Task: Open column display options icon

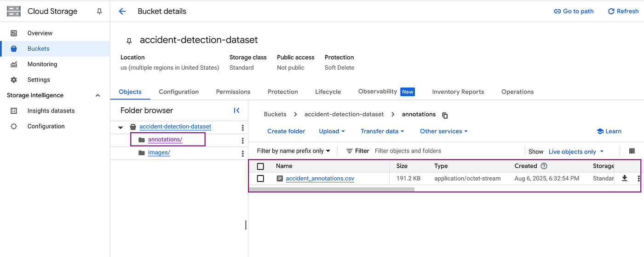Action: point(632,151)
